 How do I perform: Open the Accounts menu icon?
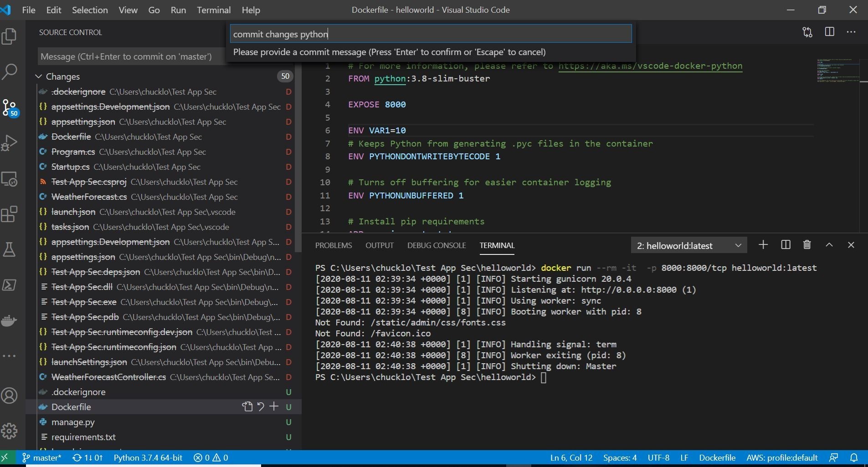10,396
